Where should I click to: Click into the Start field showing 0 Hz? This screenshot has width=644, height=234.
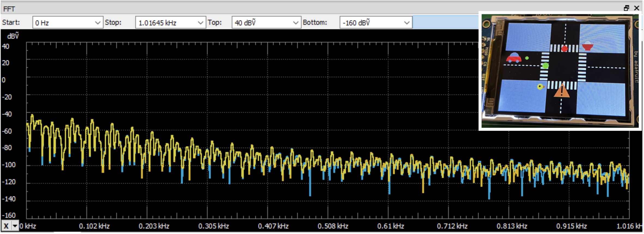tap(63, 23)
